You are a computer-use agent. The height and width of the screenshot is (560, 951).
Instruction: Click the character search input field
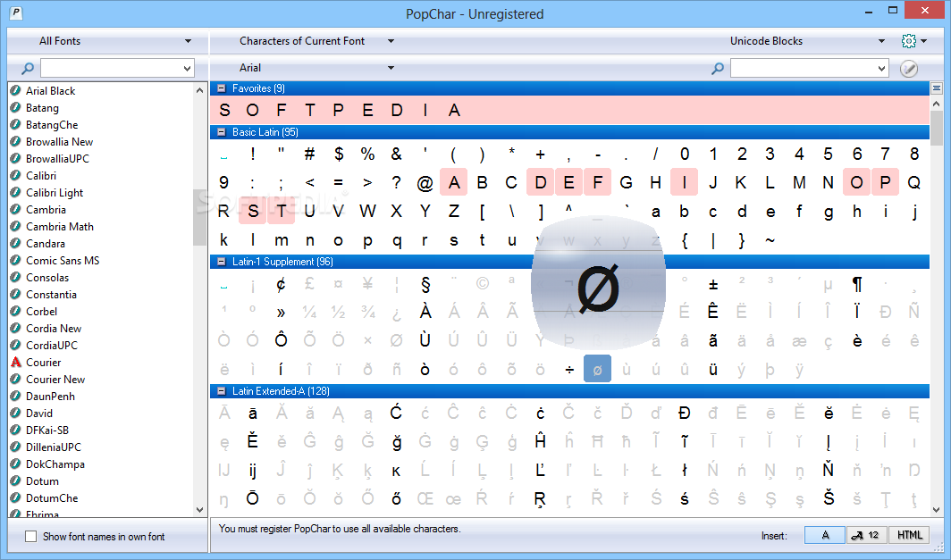pyautogui.click(x=803, y=69)
